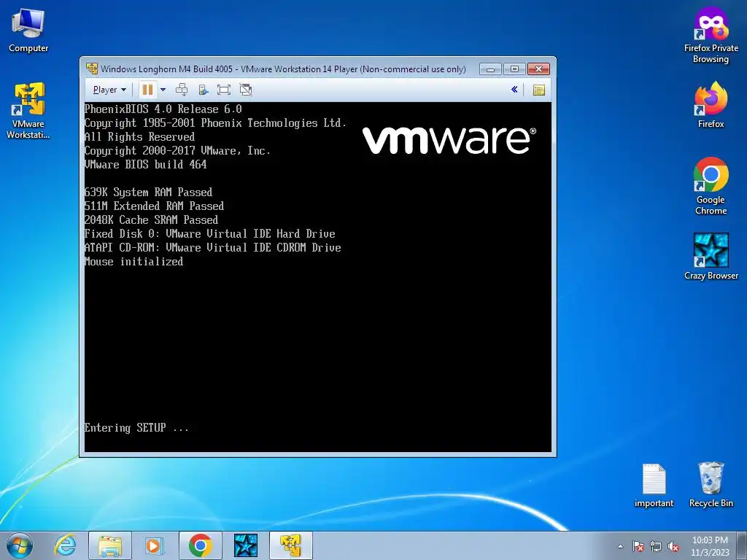Click 'VMware BIOS build 464' text
This screenshot has height=560, width=747.
point(146,164)
